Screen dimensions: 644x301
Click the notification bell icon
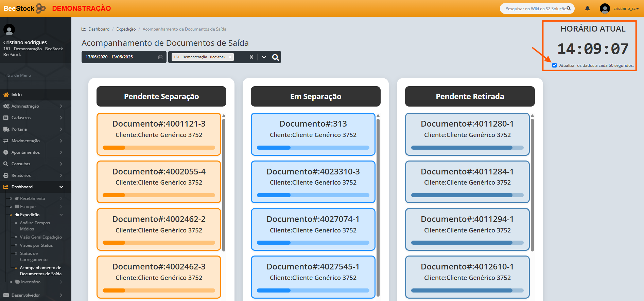pos(587,8)
